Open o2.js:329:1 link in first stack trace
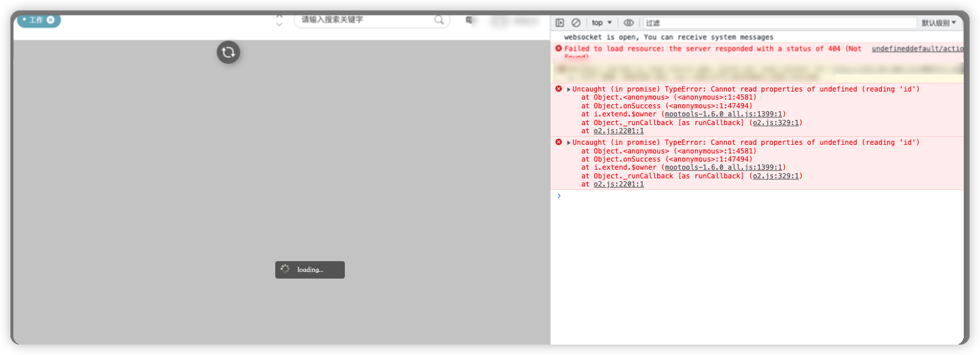 (775, 123)
